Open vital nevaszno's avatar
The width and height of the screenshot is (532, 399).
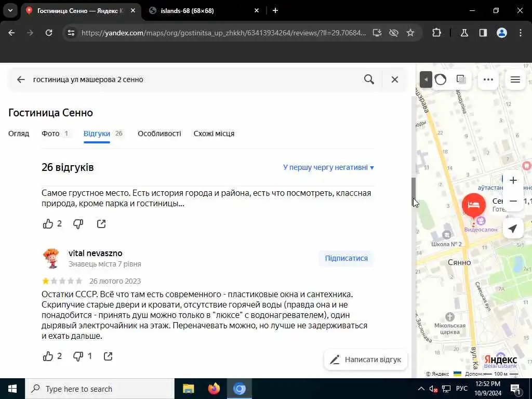pyautogui.click(x=51, y=258)
